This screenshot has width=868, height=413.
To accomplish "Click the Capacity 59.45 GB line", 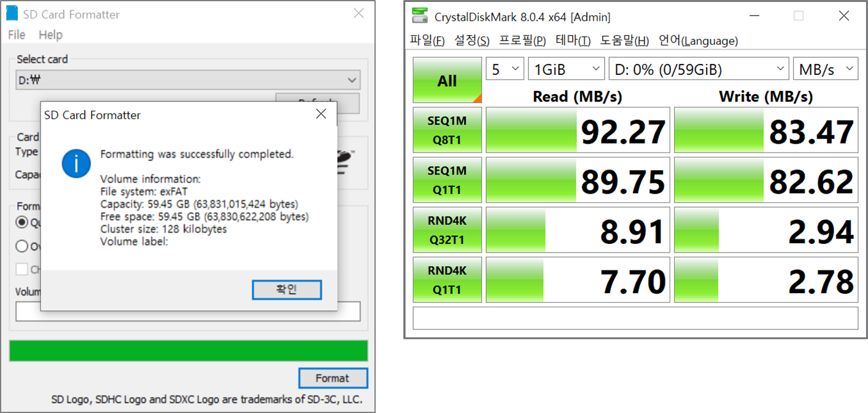I will (200, 204).
